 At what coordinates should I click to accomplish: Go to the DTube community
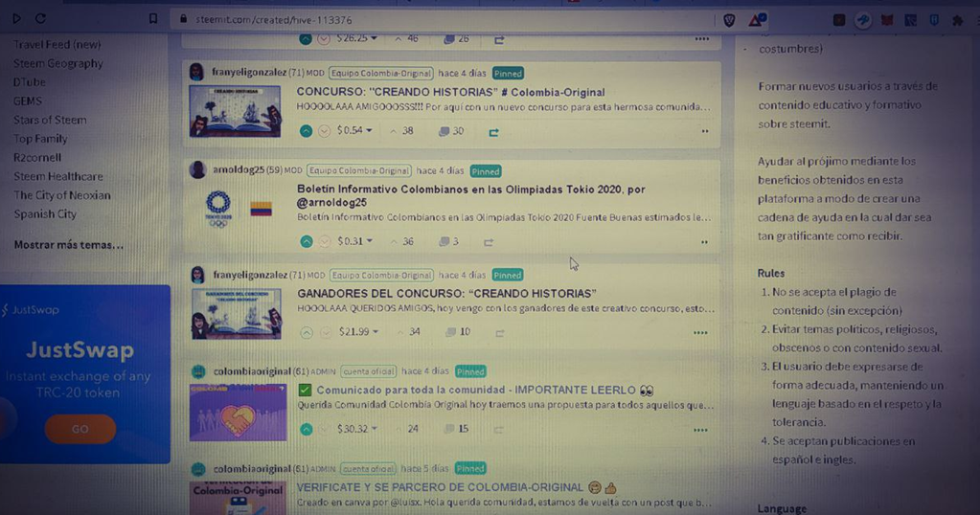pos(30,81)
